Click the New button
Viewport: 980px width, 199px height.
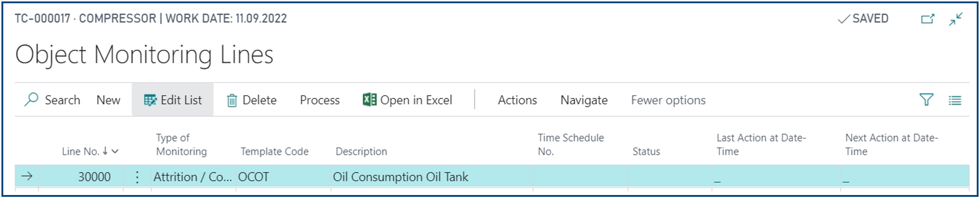click(x=109, y=100)
